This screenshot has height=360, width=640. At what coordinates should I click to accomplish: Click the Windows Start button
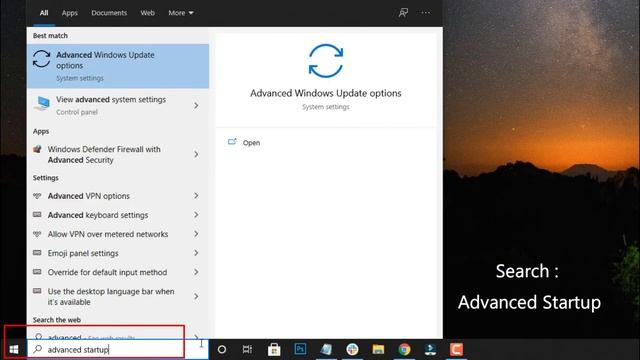13,349
